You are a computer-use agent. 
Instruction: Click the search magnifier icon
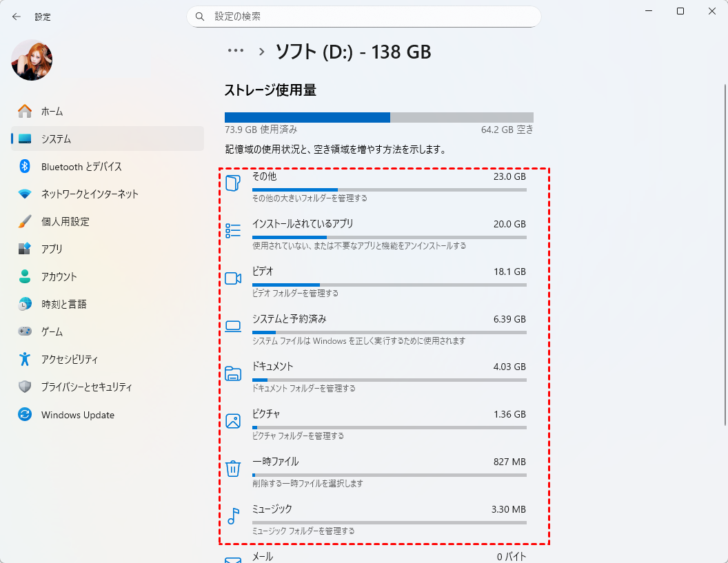[200, 16]
